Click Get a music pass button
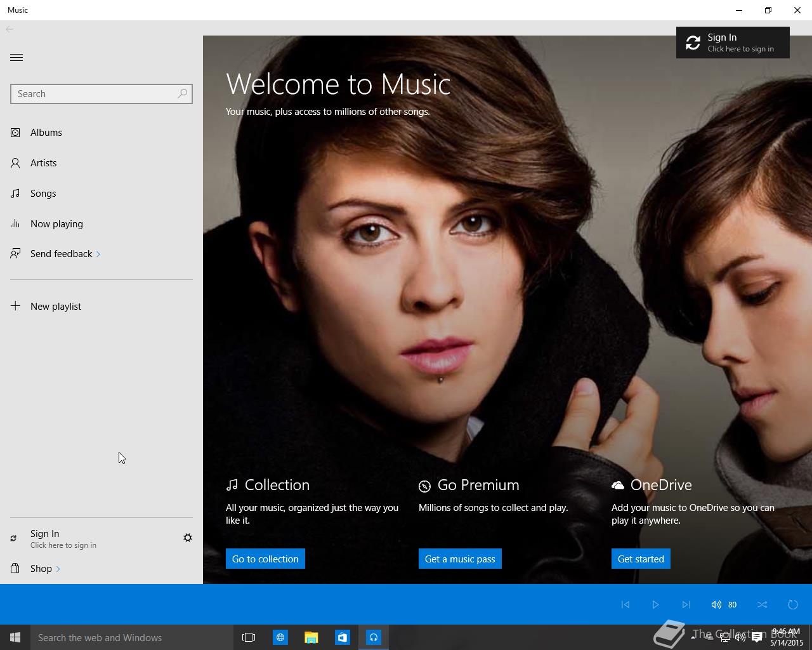Screen dimensions: 812x650 (460, 559)
